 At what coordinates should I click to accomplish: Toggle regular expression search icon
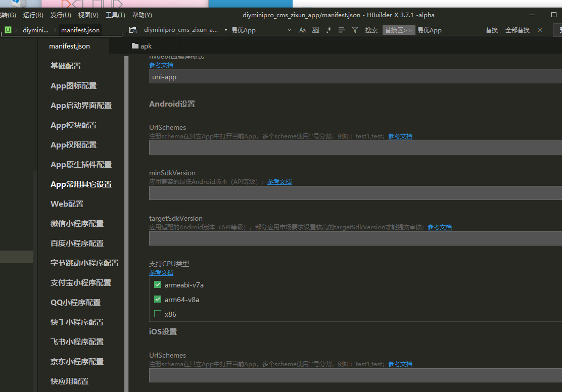pos(329,30)
